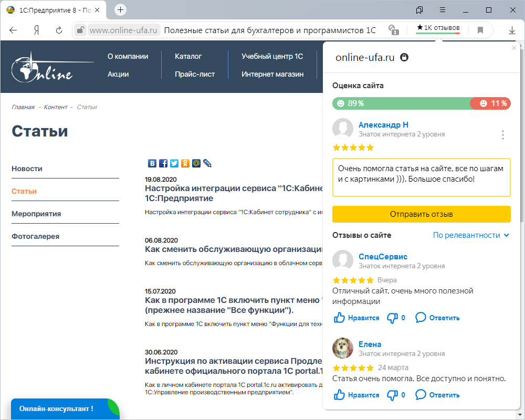Share via Mail.ru @ icon
This screenshot has width=525, height=420.
[196, 163]
